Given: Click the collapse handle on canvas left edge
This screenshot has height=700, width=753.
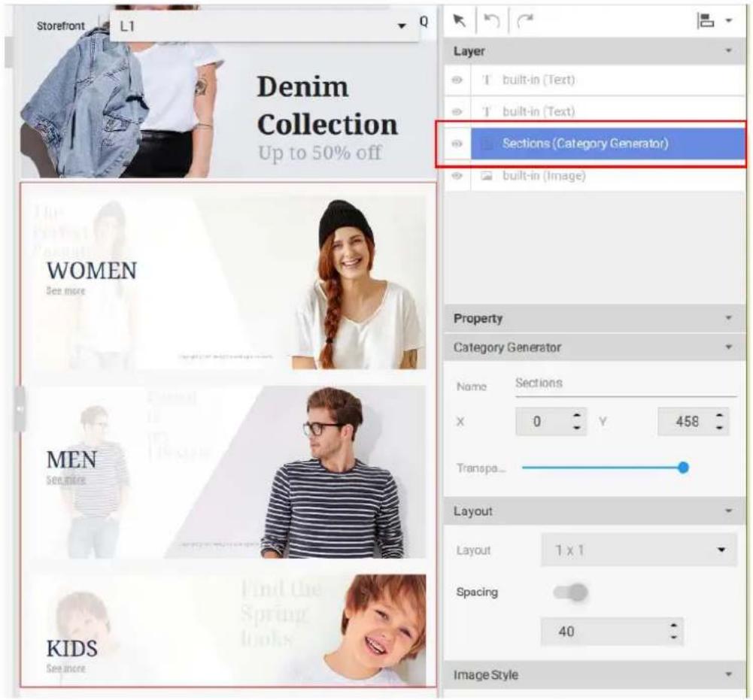Looking at the screenshot, I should click(x=20, y=408).
